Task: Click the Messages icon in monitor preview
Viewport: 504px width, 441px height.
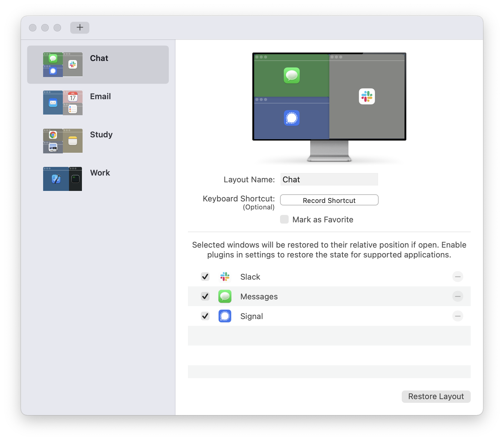Action: point(292,75)
